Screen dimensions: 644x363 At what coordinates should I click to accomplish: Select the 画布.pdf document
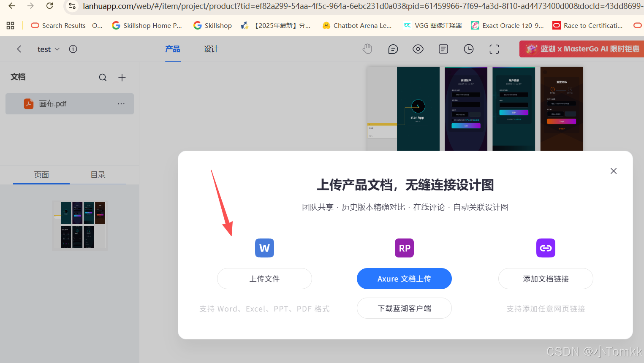point(70,104)
